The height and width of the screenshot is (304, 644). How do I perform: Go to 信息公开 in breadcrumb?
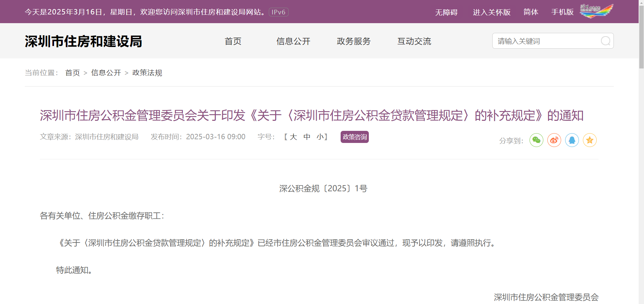pyautogui.click(x=106, y=73)
